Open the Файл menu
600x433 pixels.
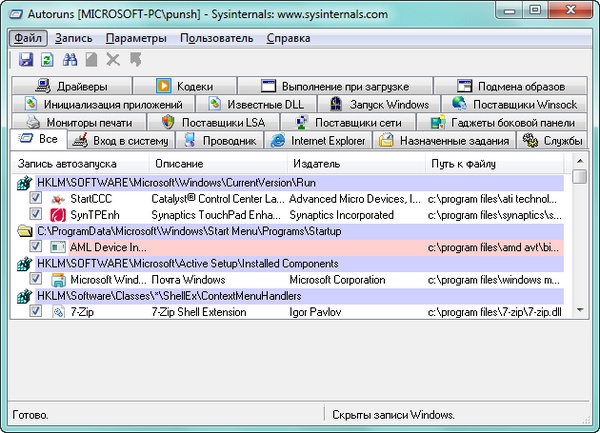27,38
